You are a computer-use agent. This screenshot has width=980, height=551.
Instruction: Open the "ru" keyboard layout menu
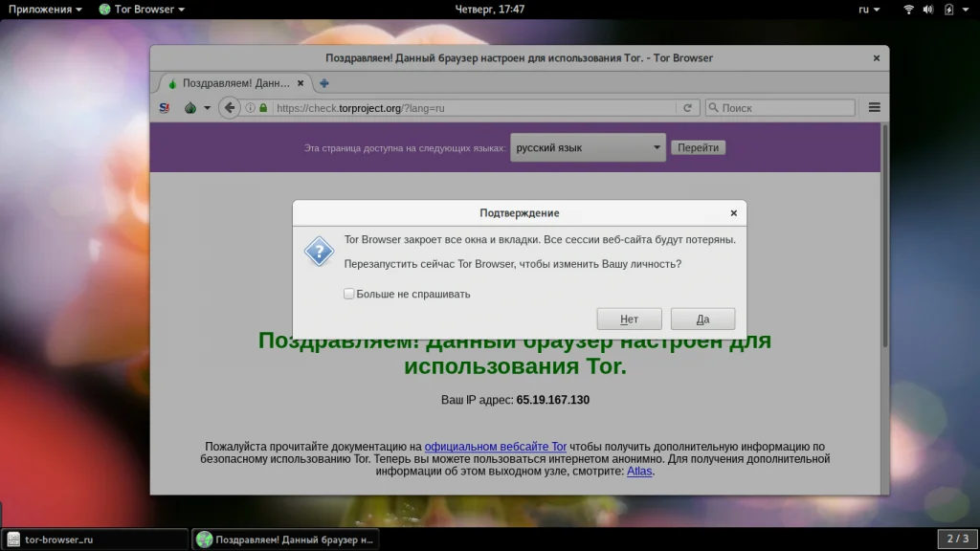869,10
